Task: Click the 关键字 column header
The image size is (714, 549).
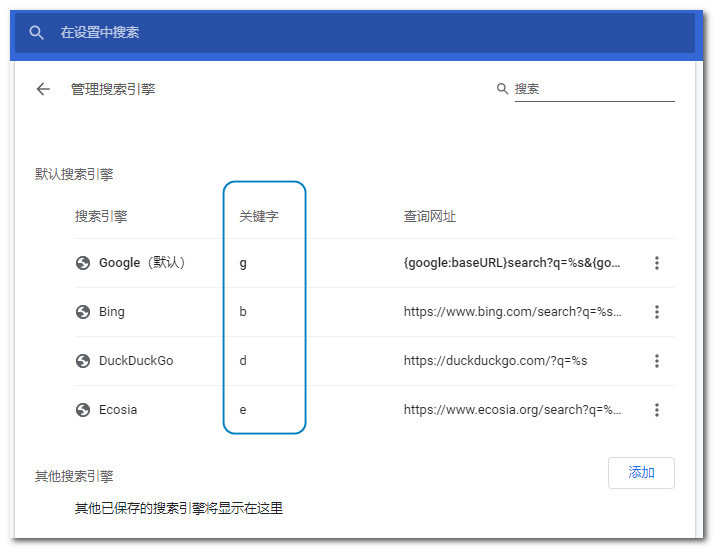Action: click(x=259, y=216)
